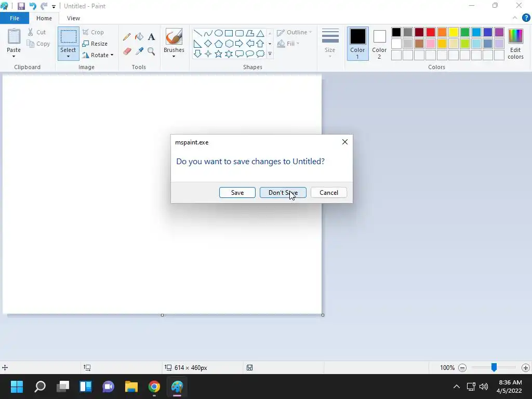Select the Fill with color bucket tool
The width and height of the screenshot is (532, 399).
pos(139,37)
